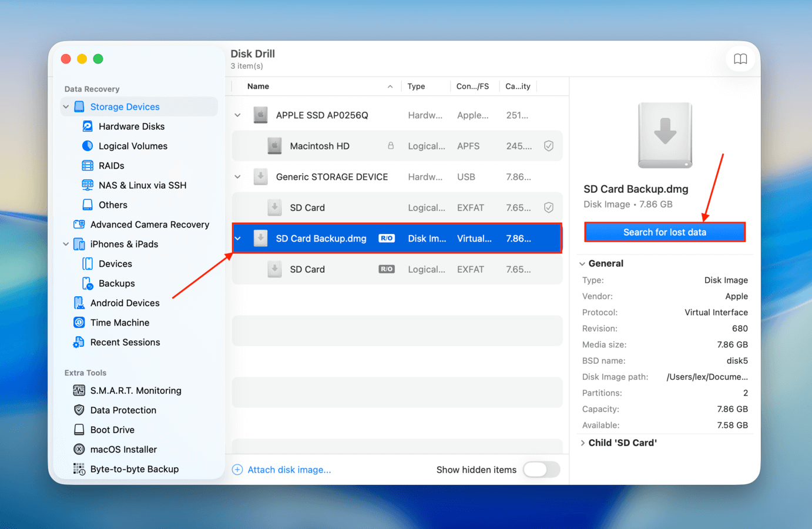Click the Macintosh HD verification checkmark
Image resolution: width=812 pixels, height=529 pixels.
point(548,146)
